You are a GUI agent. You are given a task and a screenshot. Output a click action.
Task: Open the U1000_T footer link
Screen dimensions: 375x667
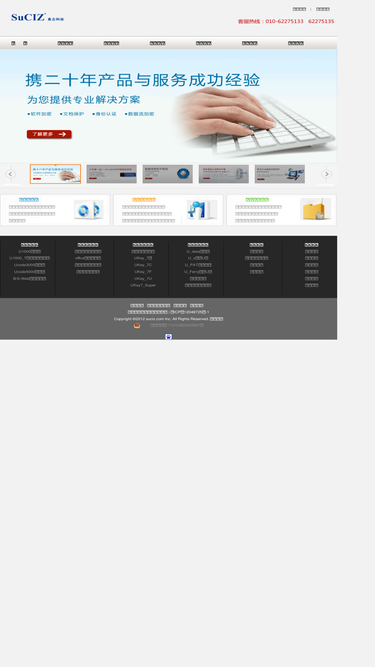tap(29, 258)
